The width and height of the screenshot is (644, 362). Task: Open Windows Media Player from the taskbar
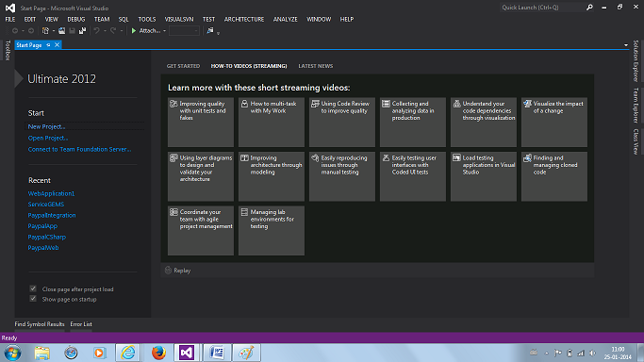[99, 353]
